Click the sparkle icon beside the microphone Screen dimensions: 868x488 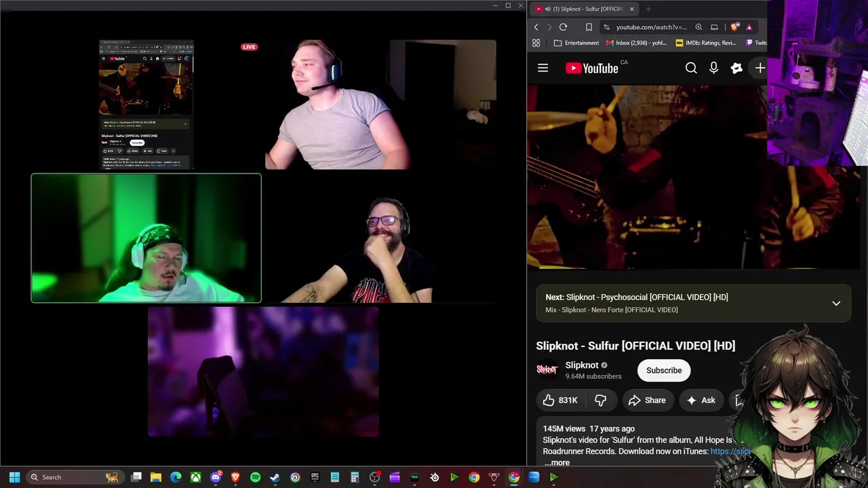(736, 68)
